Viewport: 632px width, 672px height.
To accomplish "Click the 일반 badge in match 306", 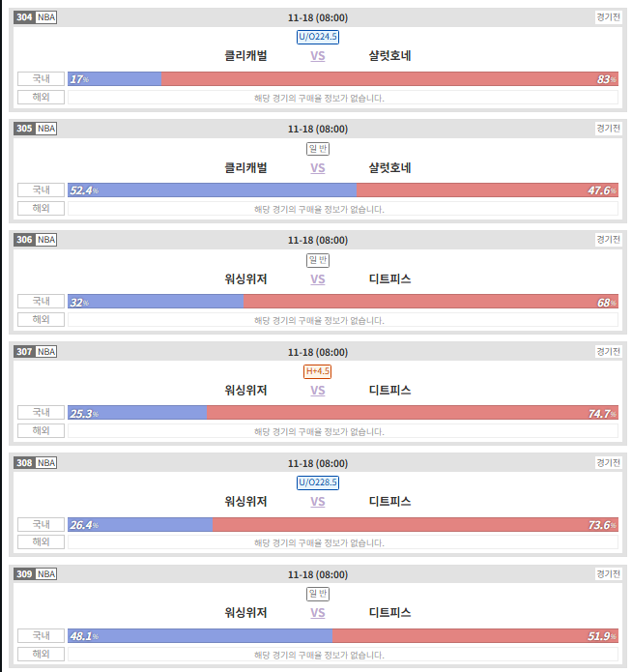I will click(x=318, y=260).
